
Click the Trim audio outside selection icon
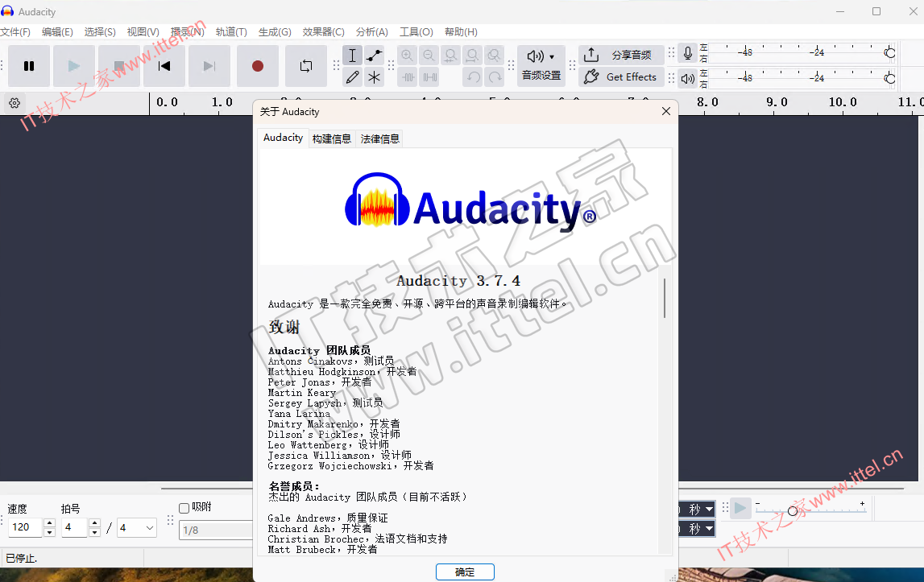tap(408, 77)
